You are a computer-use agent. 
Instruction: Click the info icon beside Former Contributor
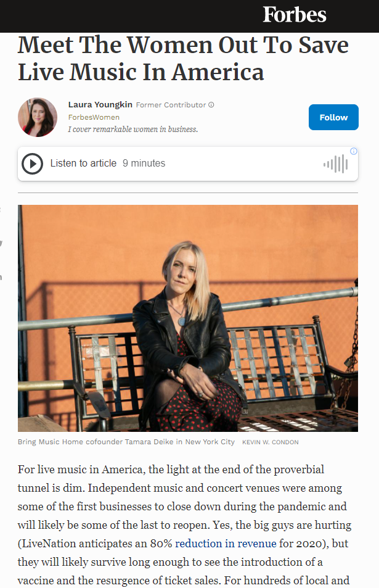[x=211, y=105]
